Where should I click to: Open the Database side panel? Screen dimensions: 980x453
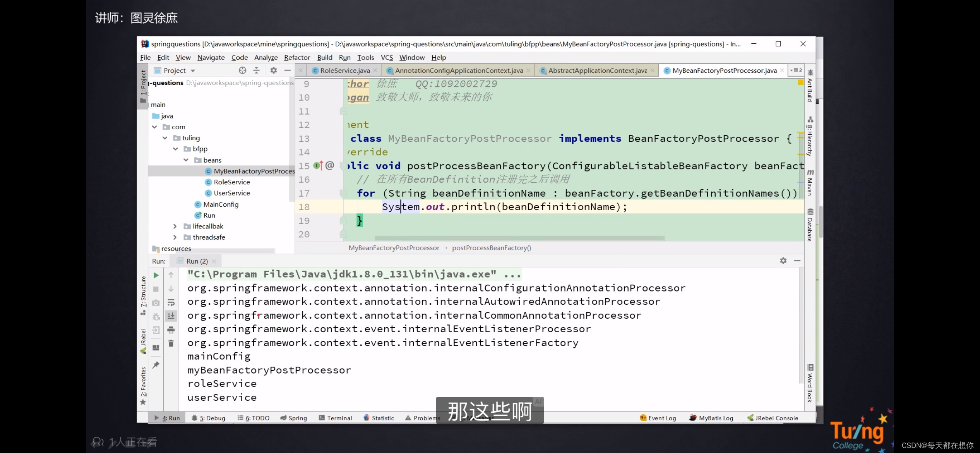[x=810, y=225]
